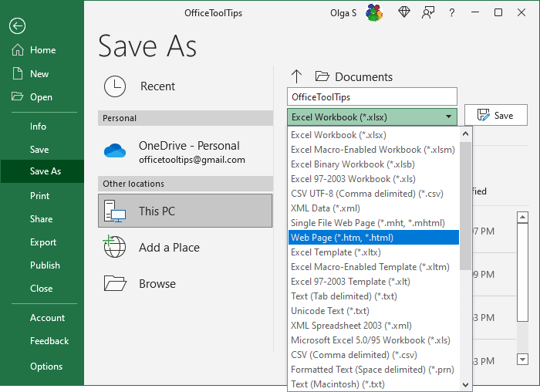
Task: Pick Excel 97-2003 Template (*.xlt) option
Action: (x=373, y=282)
